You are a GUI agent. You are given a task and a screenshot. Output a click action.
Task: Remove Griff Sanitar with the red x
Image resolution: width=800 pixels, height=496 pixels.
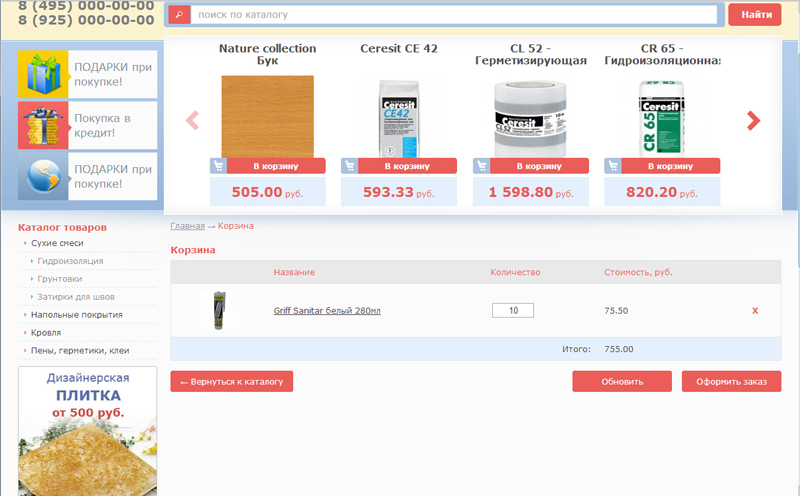point(755,311)
